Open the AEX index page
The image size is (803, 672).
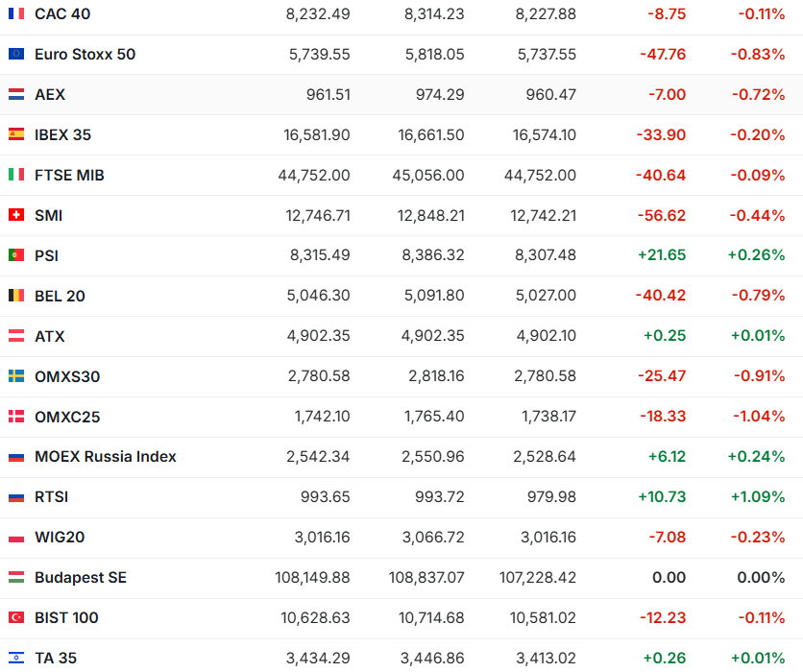pos(50,94)
